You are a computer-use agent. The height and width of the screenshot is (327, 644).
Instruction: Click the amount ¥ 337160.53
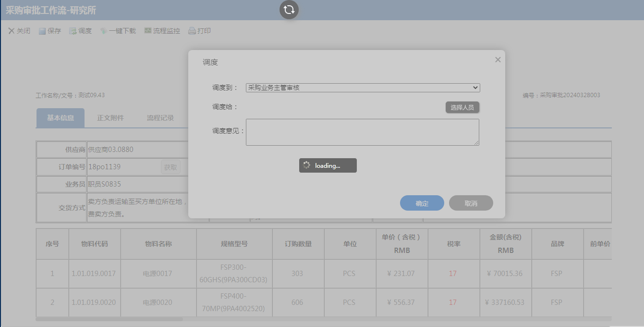click(x=505, y=302)
